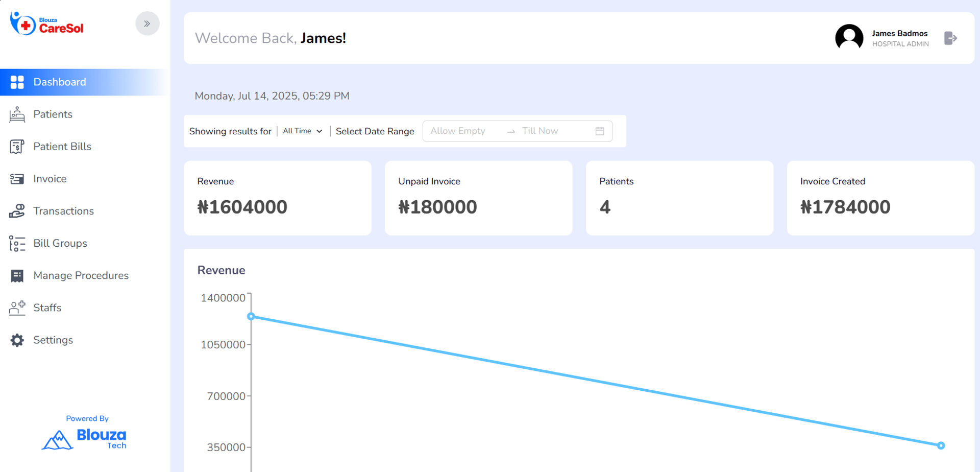Viewport: 980px width, 472px height.
Task: Open the calendar icon in date range
Action: (x=600, y=131)
